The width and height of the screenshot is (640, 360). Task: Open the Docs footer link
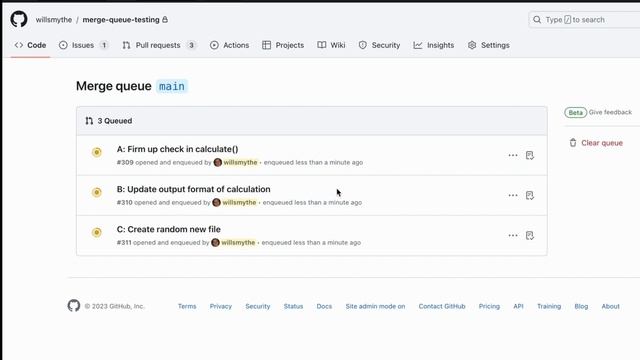[324, 306]
